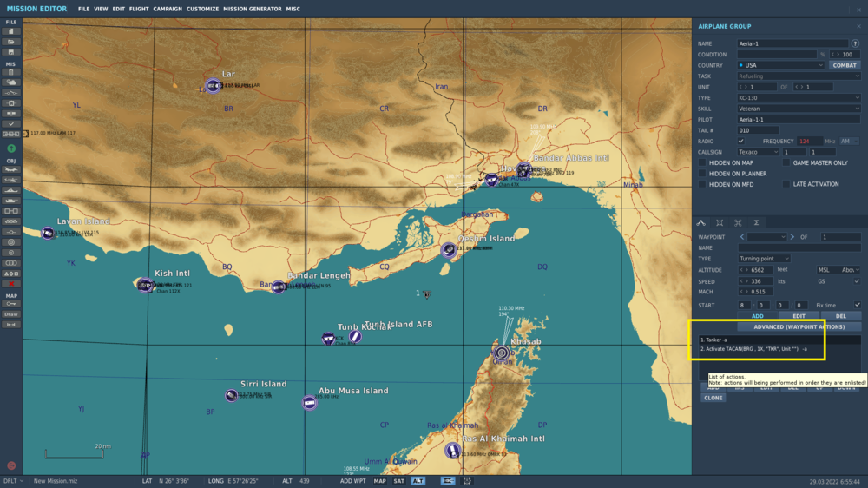Toggle the Fix time checkbox

coord(857,305)
